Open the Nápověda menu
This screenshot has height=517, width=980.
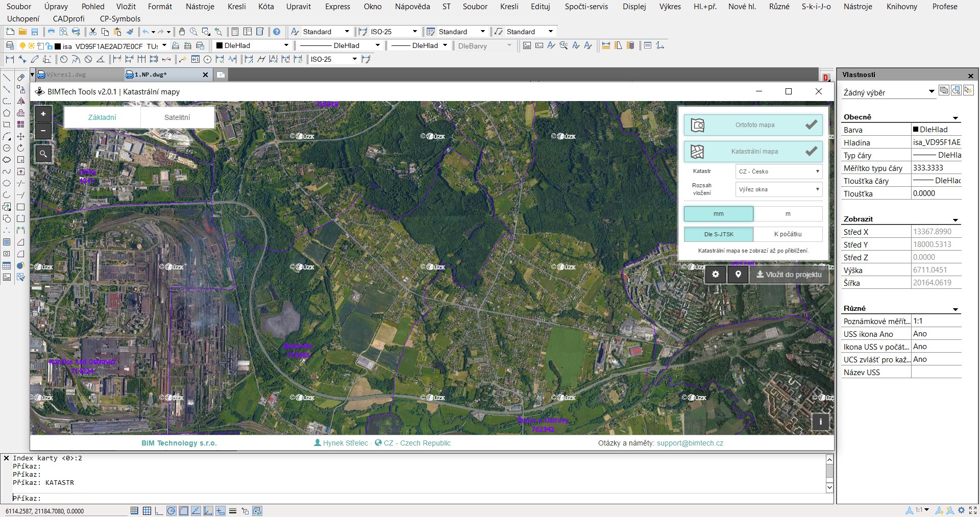tap(412, 7)
